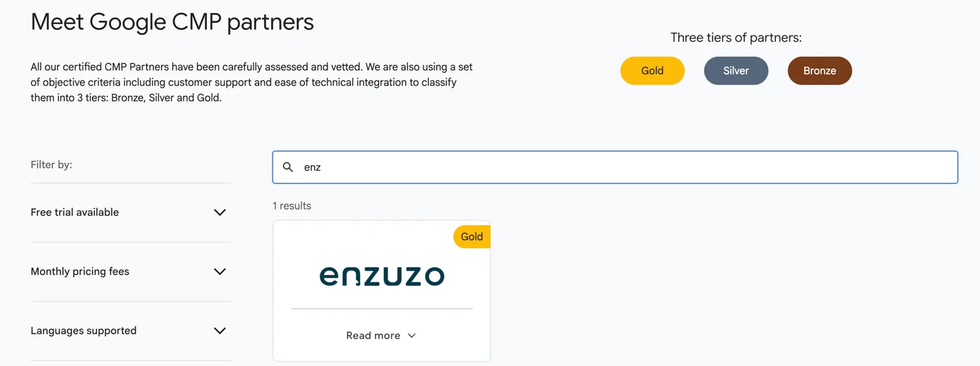980x366 pixels.
Task: Select the Silver tier pill
Action: tap(736, 71)
